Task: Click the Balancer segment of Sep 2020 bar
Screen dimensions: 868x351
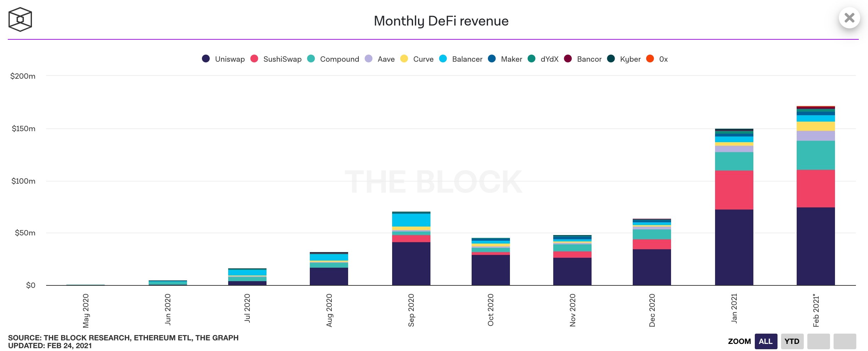Action: (411, 220)
